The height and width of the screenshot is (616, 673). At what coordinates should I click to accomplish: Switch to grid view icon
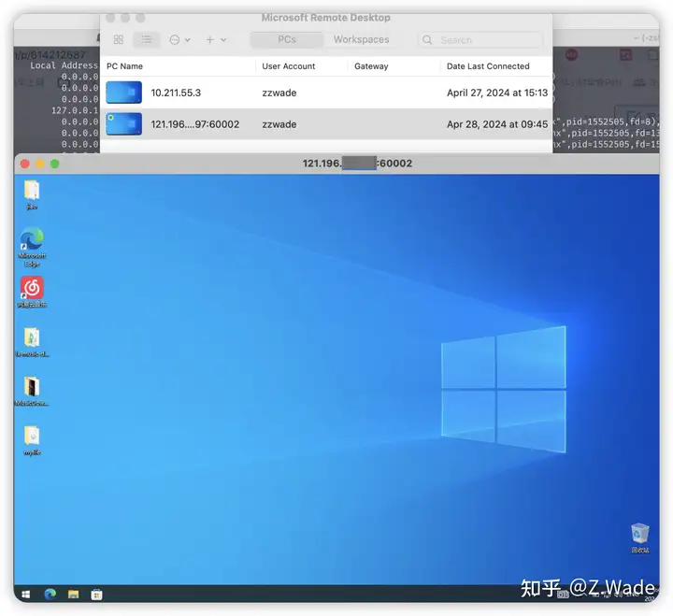(x=119, y=39)
